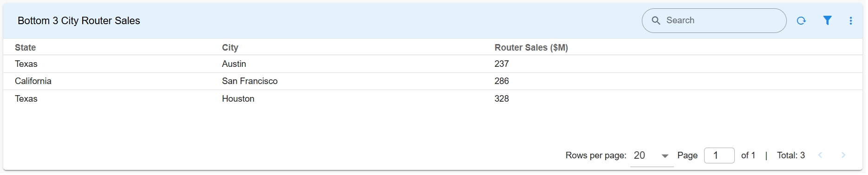
Task: Focus the page number input box
Action: click(719, 156)
